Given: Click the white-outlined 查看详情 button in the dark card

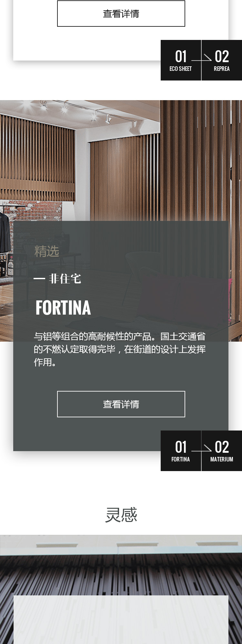Looking at the screenshot, I should pyautogui.click(x=121, y=404).
